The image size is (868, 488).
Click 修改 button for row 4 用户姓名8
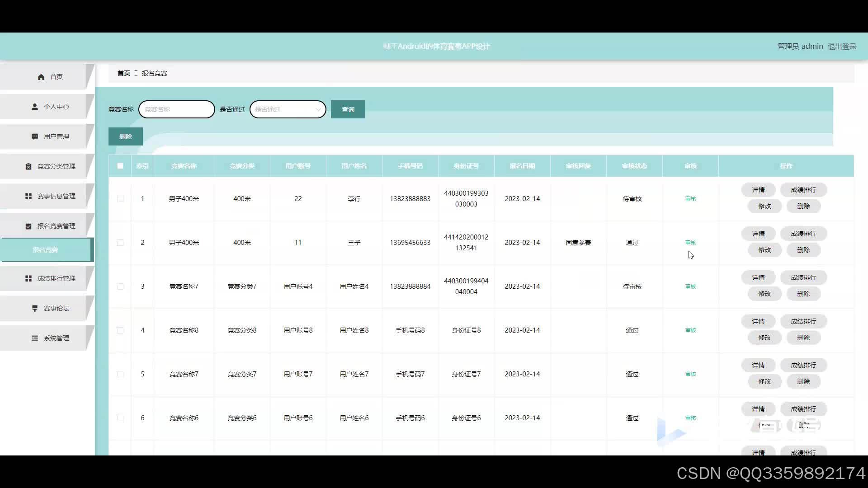click(764, 338)
